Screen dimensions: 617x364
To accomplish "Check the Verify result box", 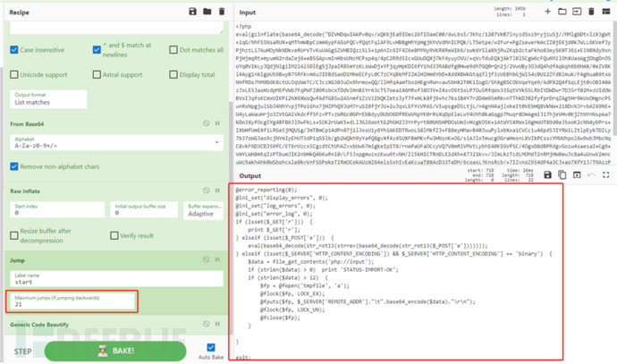I will pos(114,235).
